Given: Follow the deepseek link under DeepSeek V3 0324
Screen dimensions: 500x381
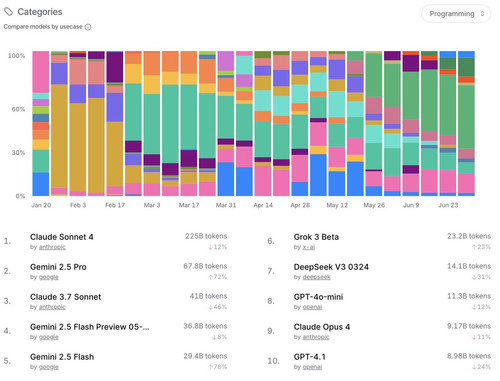Looking at the screenshot, I should (317, 277).
